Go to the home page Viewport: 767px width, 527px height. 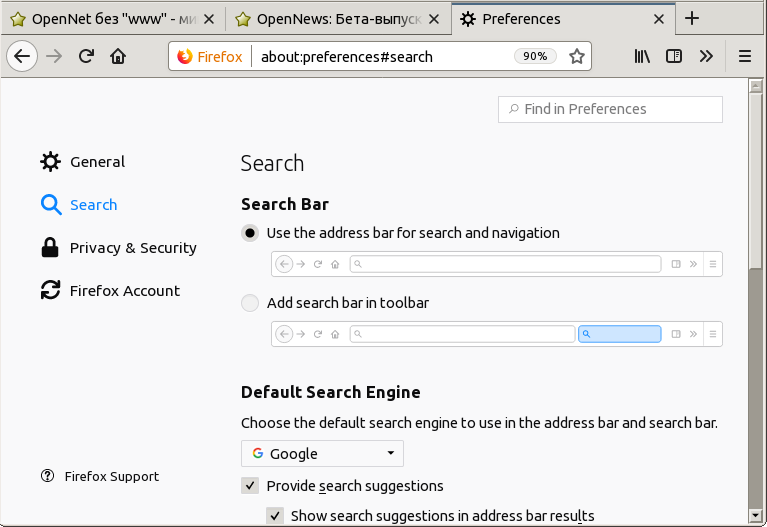click(118, 57)
